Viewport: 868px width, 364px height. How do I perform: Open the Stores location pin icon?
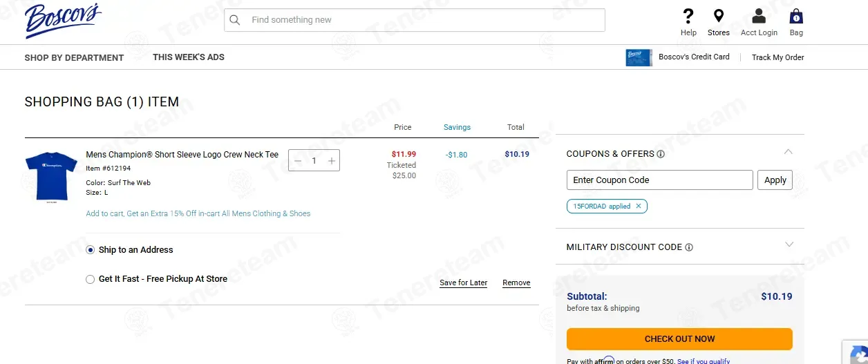(x=719, y=16)
